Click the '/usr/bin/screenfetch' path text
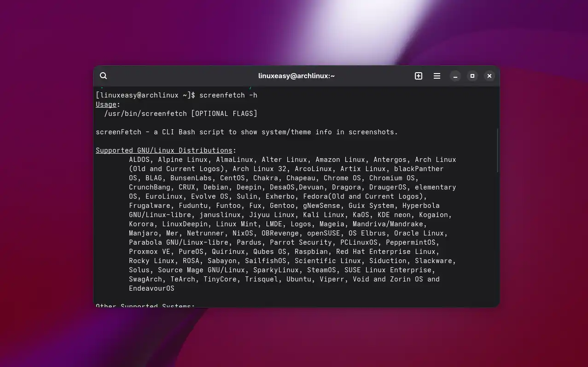Viewport: 588px width, 367px height. pyautogui.click(x=146, y=114)
